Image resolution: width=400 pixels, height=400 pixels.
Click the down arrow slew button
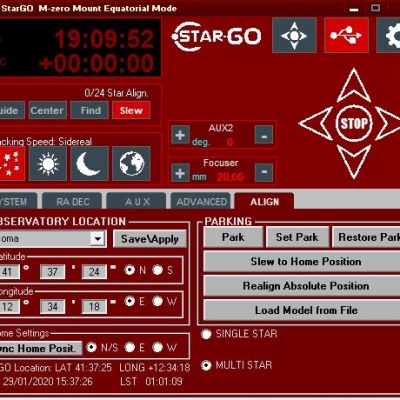(x=354, y=162)
